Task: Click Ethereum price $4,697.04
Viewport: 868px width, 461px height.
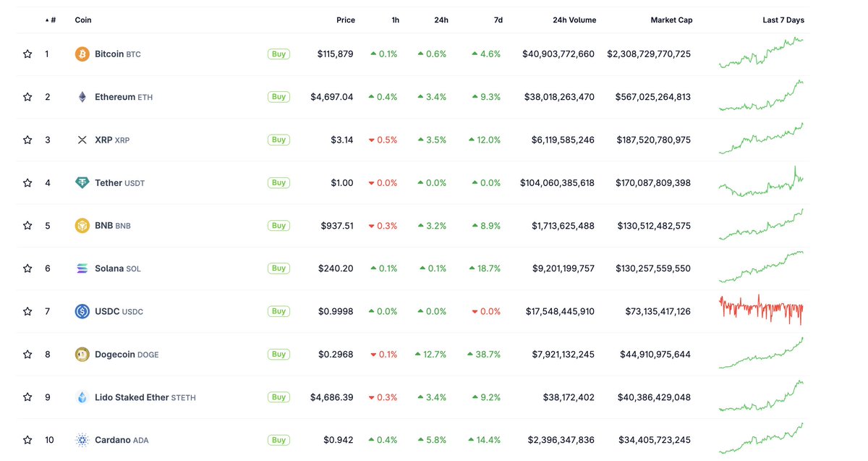Action: [332, 97]
